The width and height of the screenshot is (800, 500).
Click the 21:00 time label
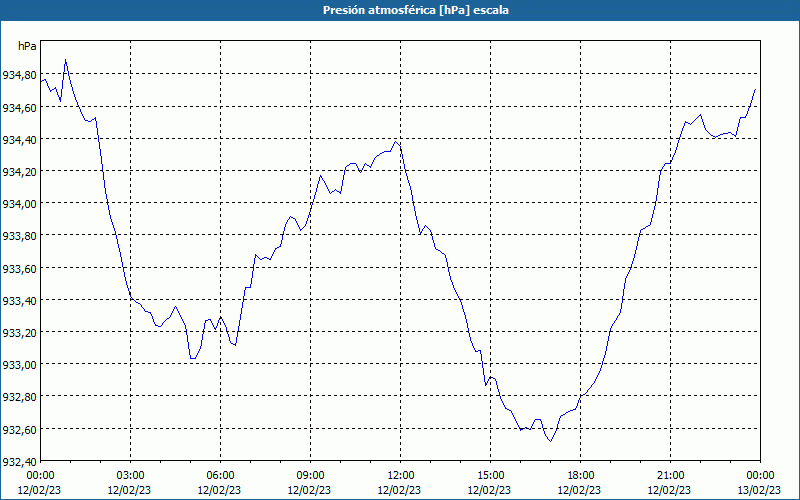point(670,476)
